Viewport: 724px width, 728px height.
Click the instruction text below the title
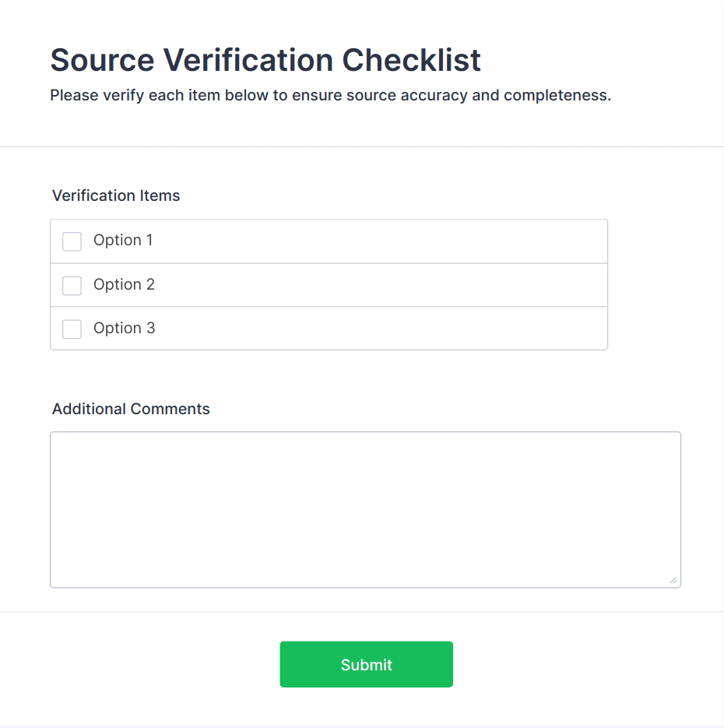tap(330, 95)
